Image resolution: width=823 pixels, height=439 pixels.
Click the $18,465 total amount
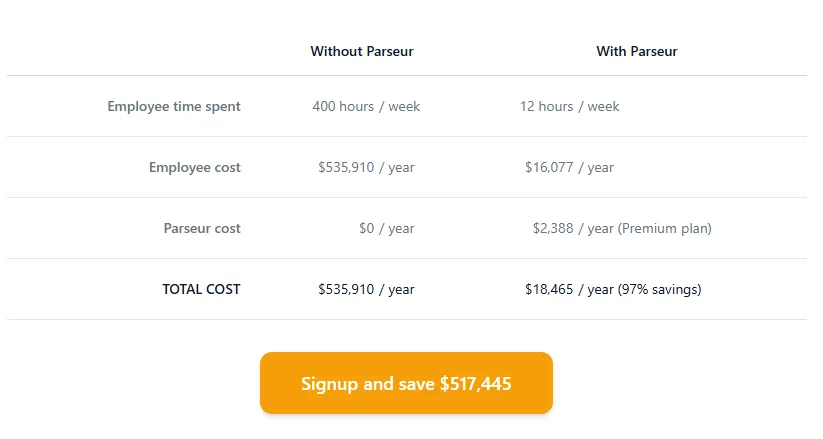click(549, 289)
